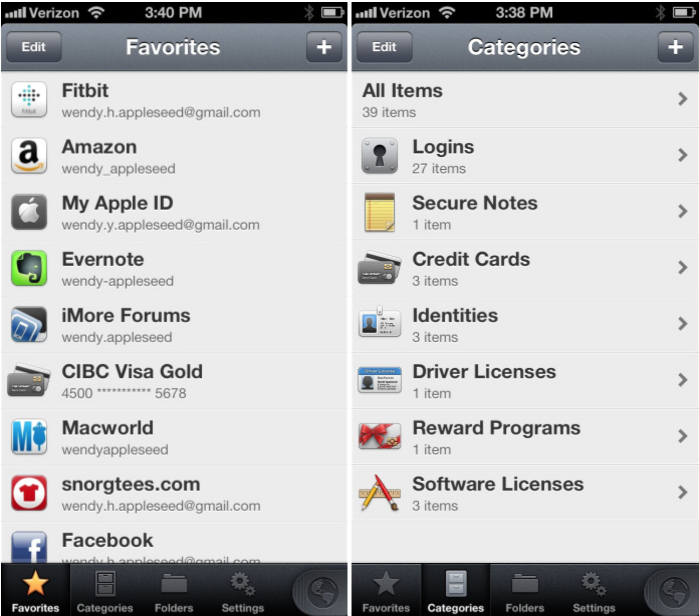Click Edit button on Favorites screen
This screenshot has height=616, width=699.
point(34,47)
